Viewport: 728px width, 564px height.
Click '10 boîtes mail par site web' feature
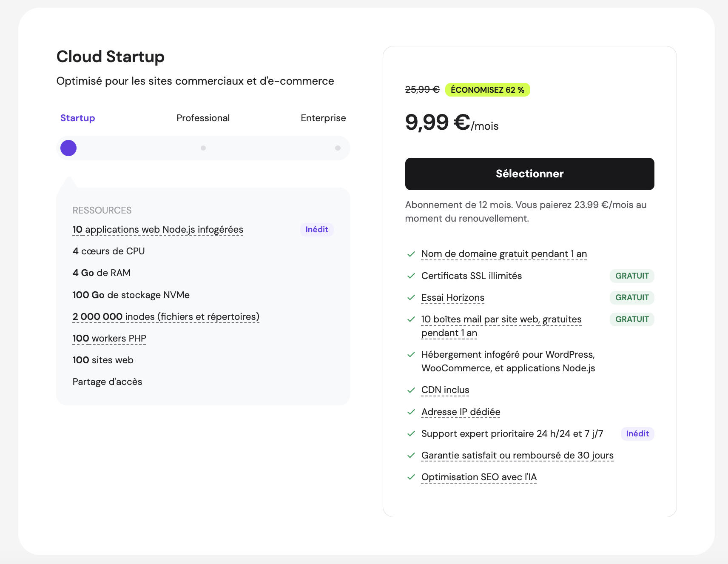click(501, 326)
